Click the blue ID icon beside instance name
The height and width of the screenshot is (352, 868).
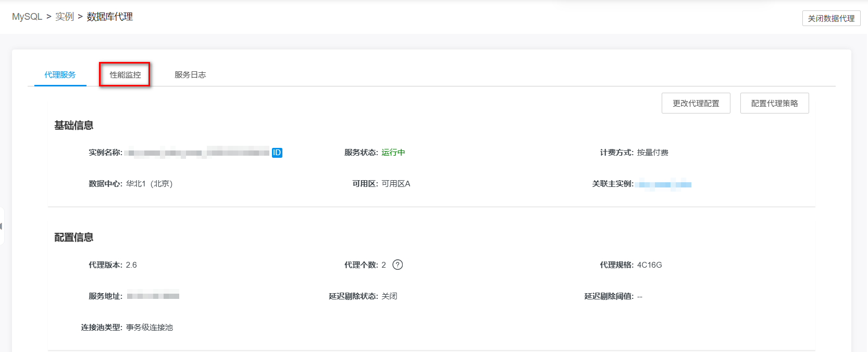click(x=277, y=153)
